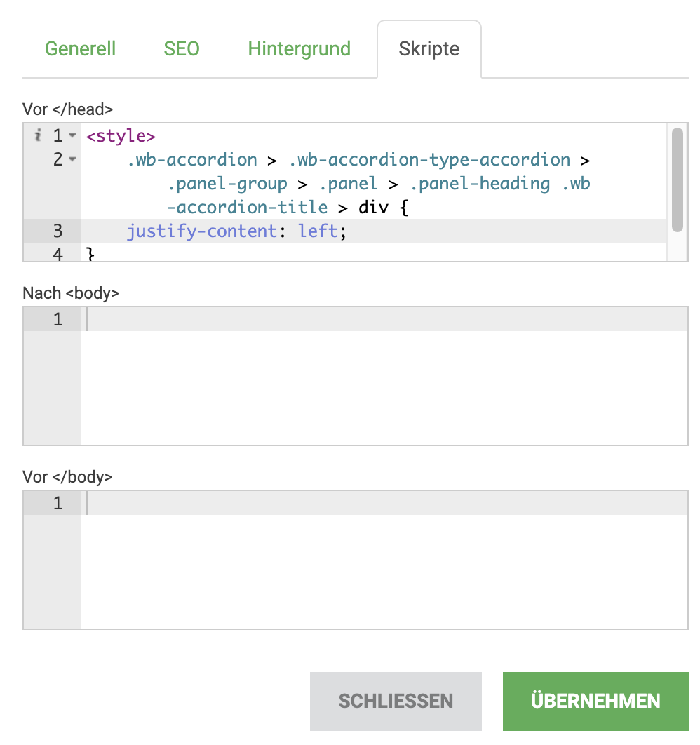The image size is (700, 745).
Task: Fold the CSS rule using line 2 arrow
Action: tap(72, 160)
